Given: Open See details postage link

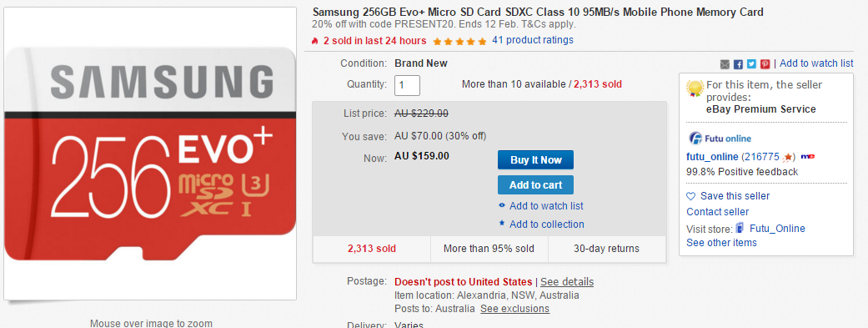Looking at the screenshot, I should [567, 281].
